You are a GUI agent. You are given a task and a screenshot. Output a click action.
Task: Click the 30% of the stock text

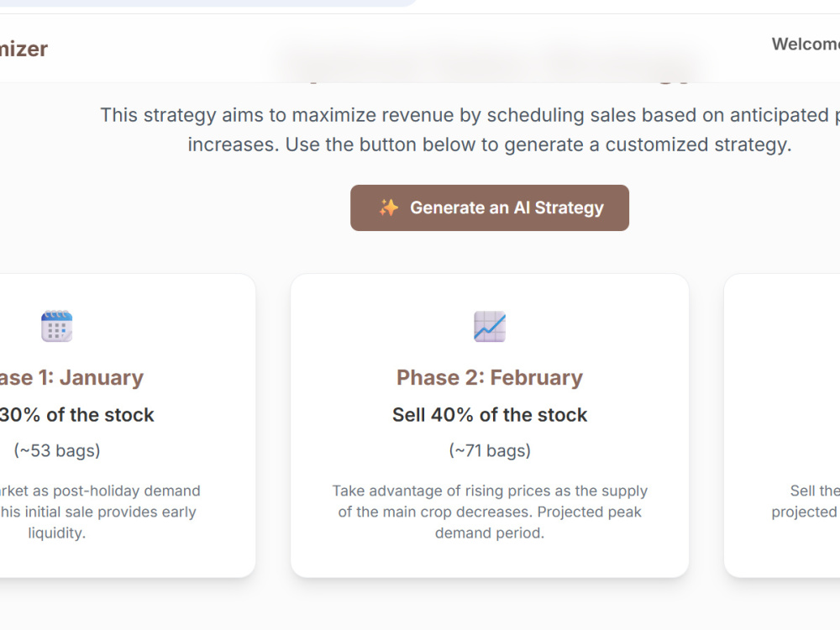point(76,415)
